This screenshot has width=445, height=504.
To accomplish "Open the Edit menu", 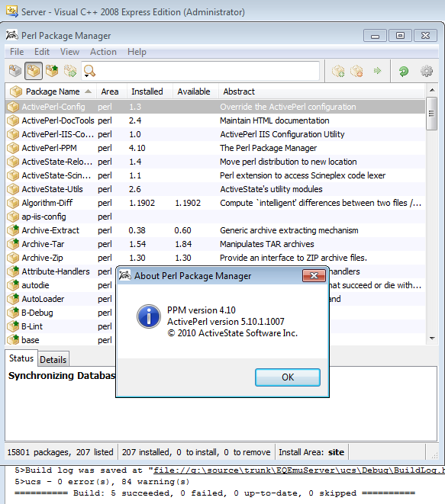I will (42, 52).
